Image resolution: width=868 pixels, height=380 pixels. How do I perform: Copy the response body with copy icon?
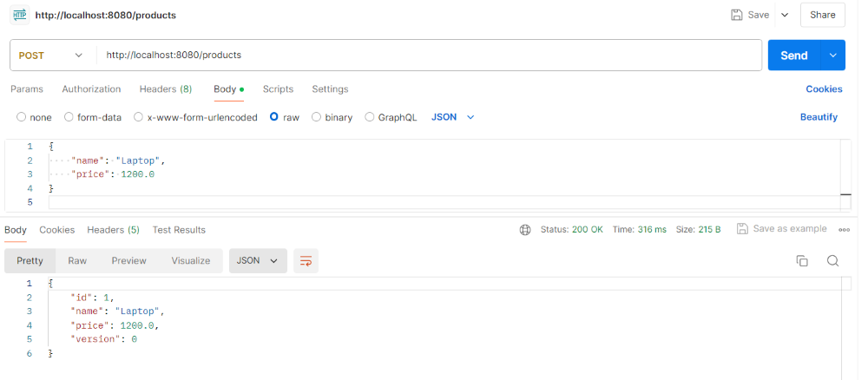tap(802, 261)
